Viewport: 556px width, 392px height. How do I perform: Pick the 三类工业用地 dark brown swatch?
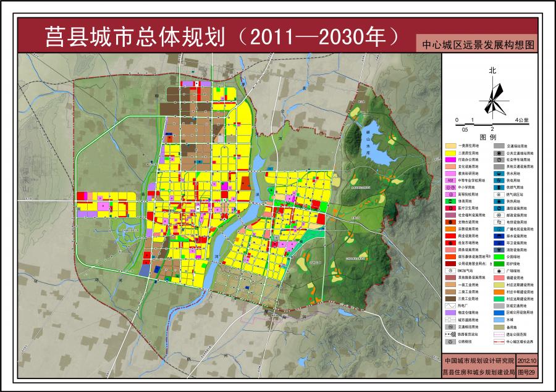[x=451, y=298]
